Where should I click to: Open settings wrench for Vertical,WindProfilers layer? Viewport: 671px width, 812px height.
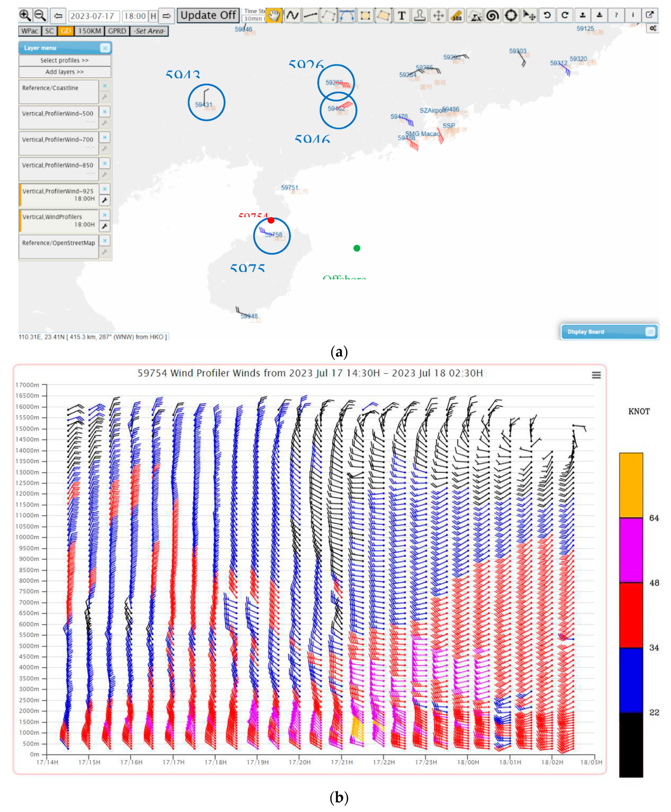(x=105, y=226)
